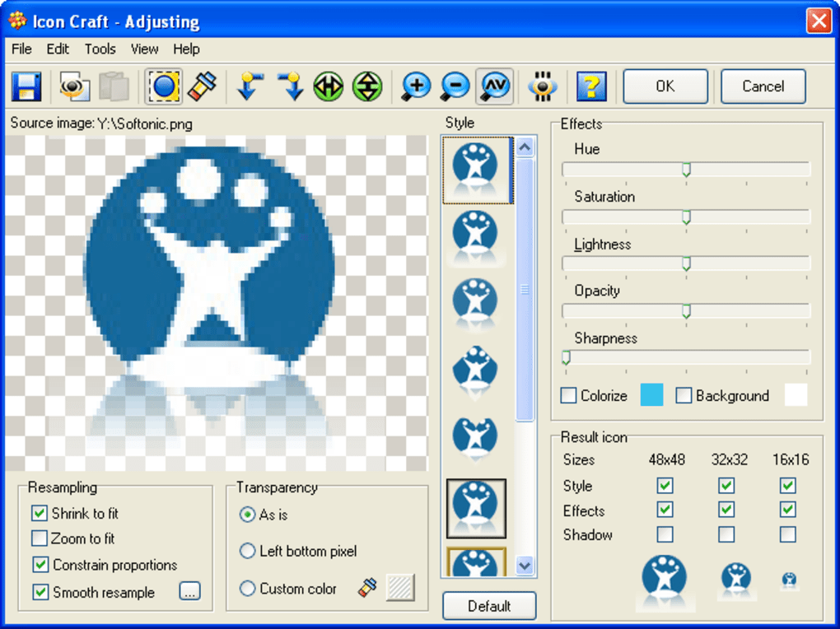Open the File menu
This screenshot has width=840, height=629.
click(21, 49)
